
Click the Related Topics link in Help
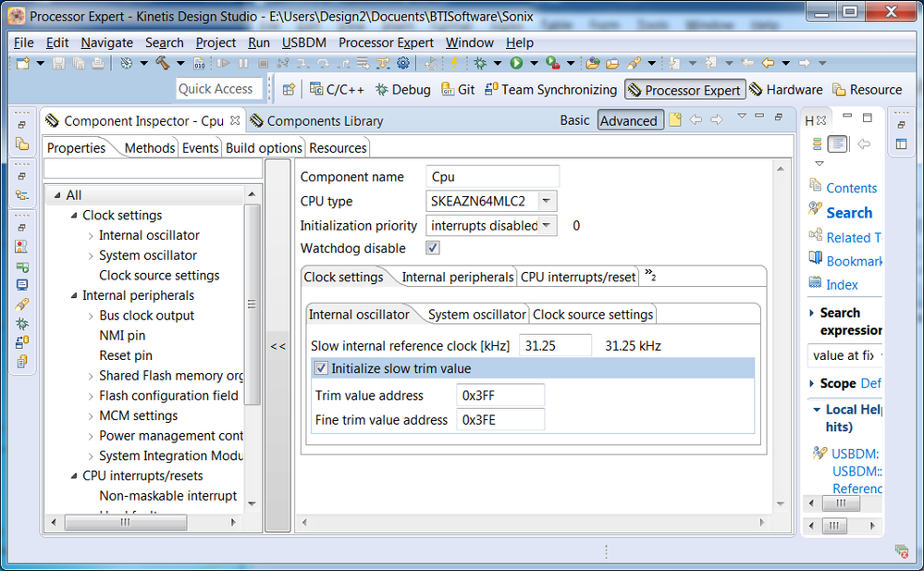[854, 237]
